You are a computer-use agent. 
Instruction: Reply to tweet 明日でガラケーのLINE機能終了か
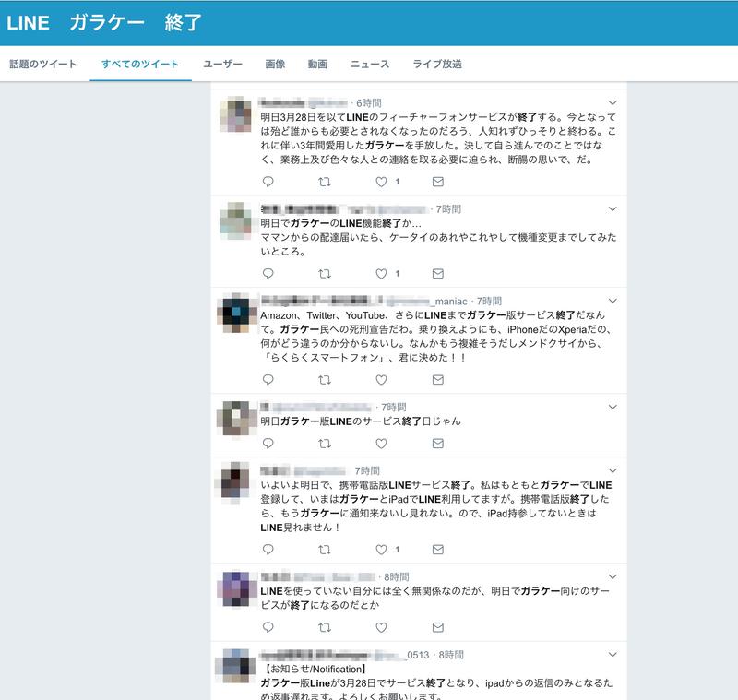[268, 273]
